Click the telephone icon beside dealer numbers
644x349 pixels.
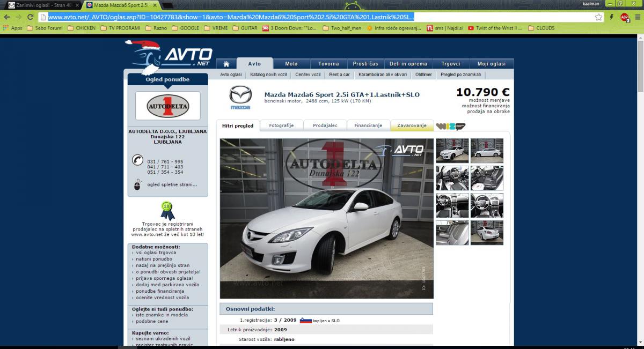(x=137, y=160)
